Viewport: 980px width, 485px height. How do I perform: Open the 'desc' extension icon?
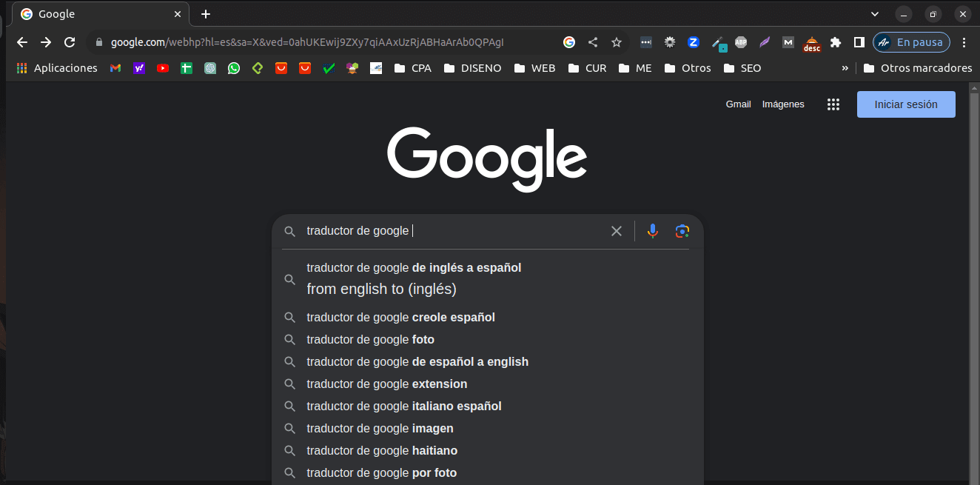812,44
